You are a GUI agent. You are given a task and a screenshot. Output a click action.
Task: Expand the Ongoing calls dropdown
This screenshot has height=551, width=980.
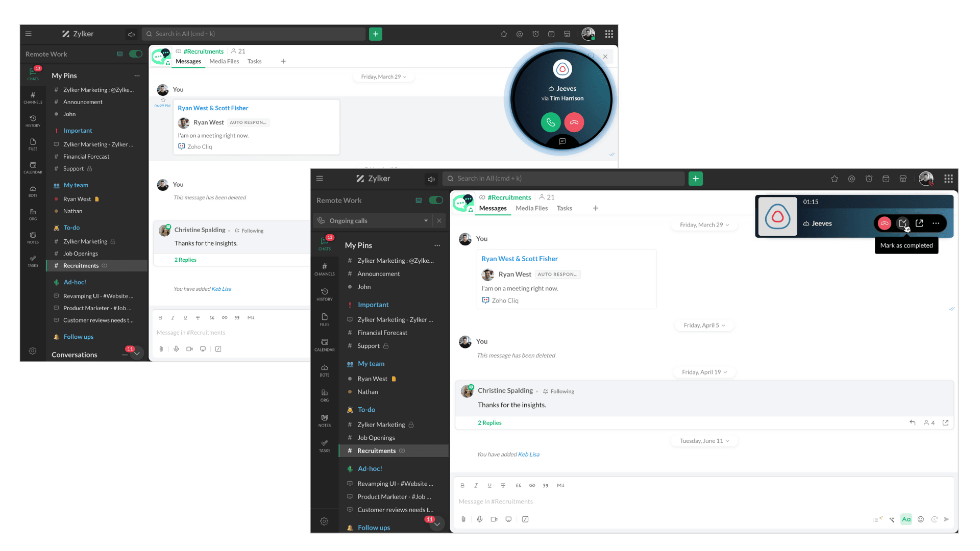click(x=426, y=221)
